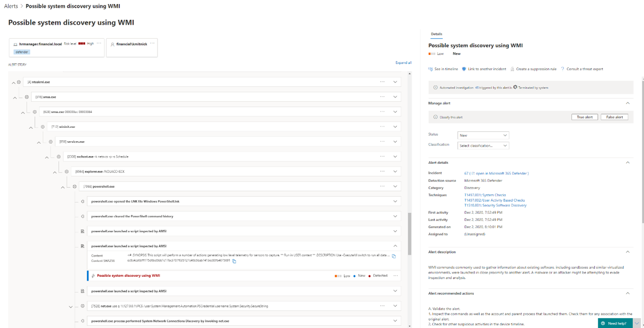Collapse the Alert details section
The image size is (644, 328).
(x=627, y=163)
